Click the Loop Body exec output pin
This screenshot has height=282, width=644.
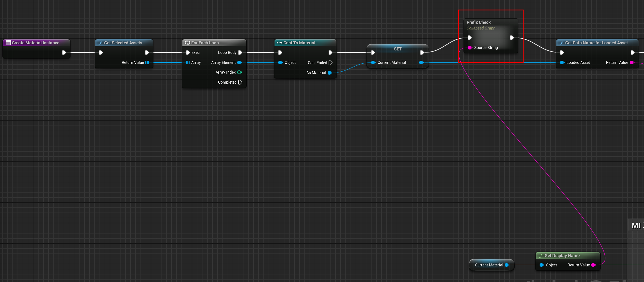pos(240,52)
